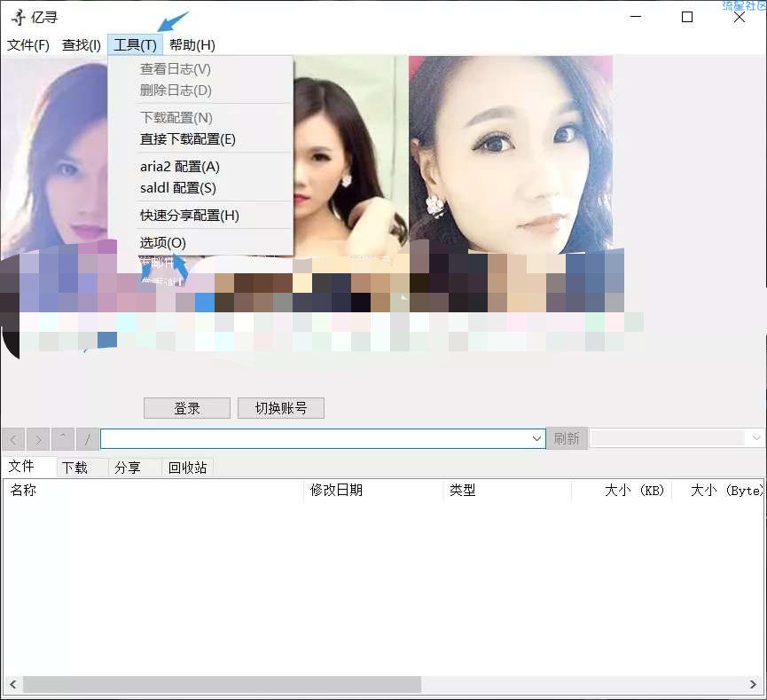Go up one directory level

click(x=63, y=438)
